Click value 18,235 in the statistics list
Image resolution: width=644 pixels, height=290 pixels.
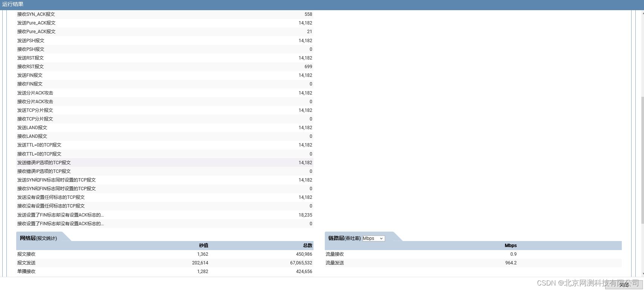click(305, 215)
